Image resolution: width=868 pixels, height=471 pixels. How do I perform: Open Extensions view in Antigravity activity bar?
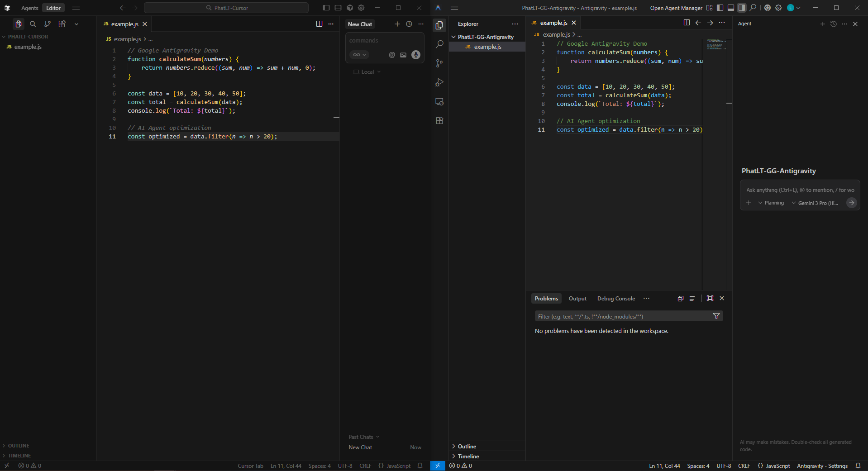point(439,120)
